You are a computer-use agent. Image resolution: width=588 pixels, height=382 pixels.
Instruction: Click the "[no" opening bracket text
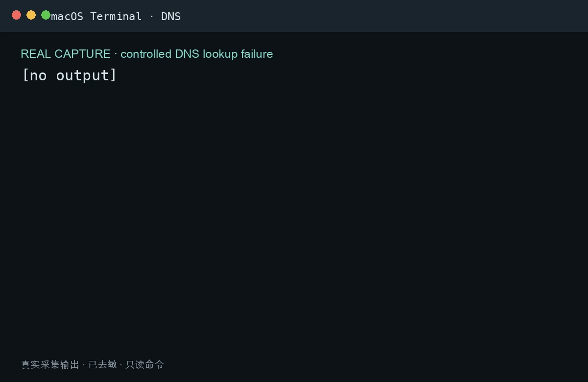35,75
